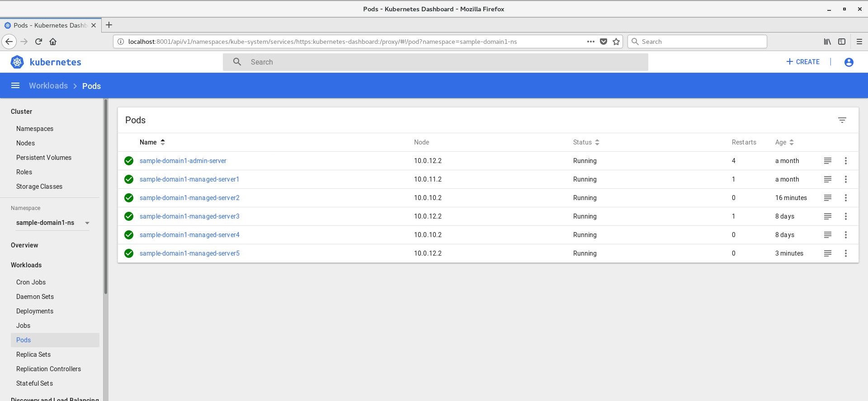Select Deployments in the Workloads sidebar
Screen dimensions: 868x401
point(35,311)
